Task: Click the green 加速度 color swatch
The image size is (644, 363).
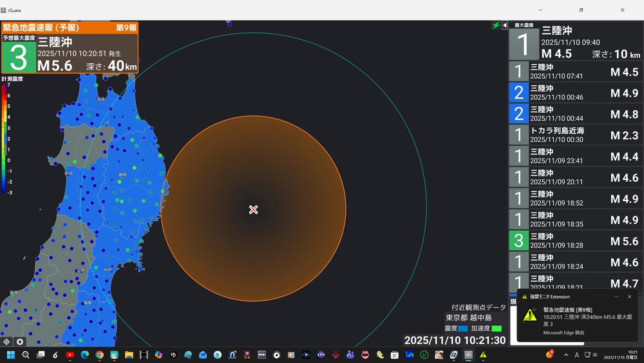Action: (x=497, y=328)
